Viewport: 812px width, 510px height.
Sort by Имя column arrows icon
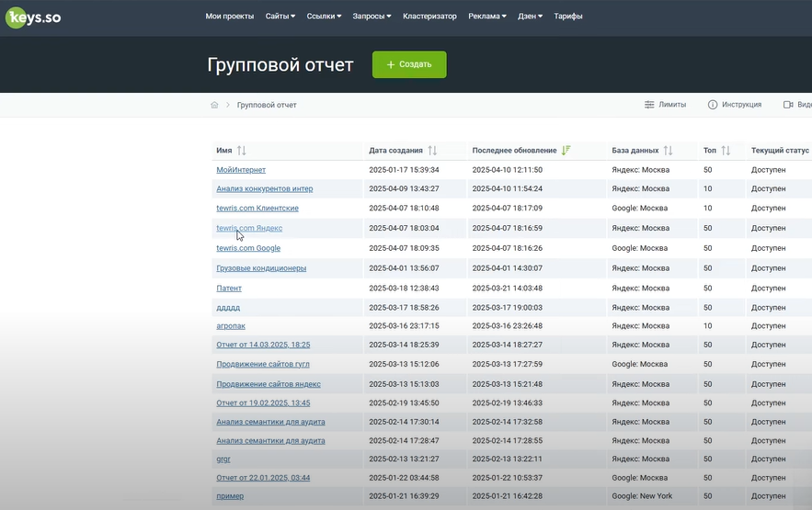[242, 150]
